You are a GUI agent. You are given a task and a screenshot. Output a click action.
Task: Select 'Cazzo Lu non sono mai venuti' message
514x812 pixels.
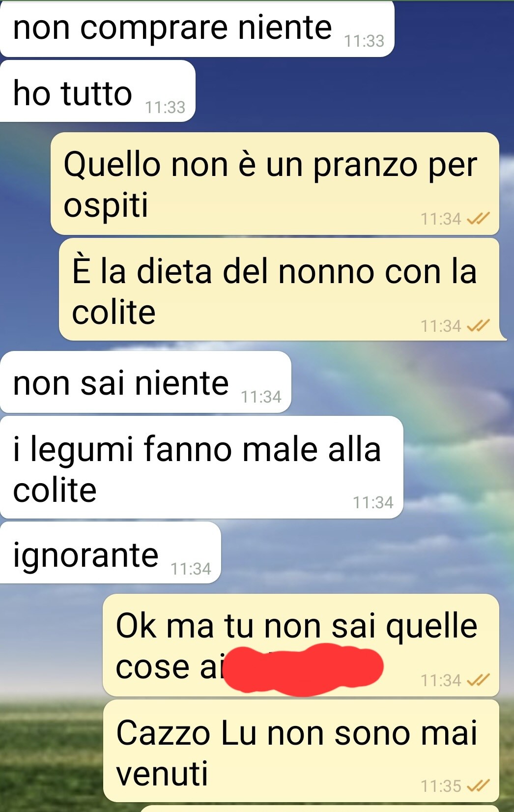(x=301, y=751)
